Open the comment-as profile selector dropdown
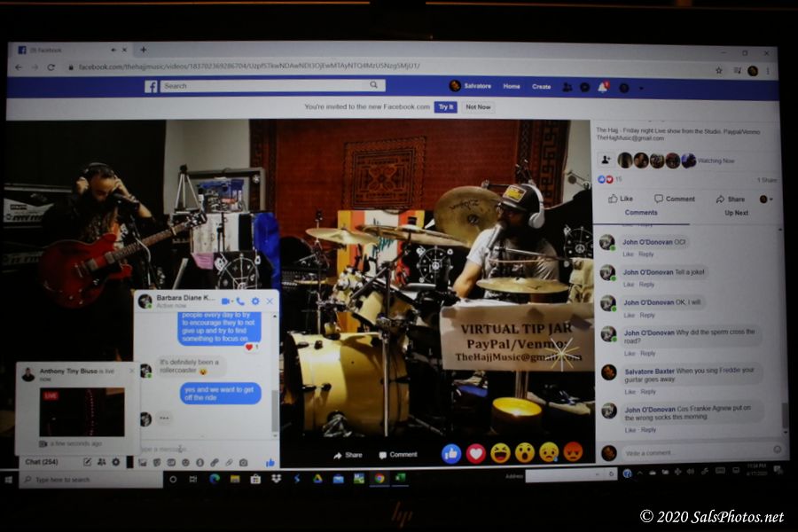The image size is (798, 532). pos(766,199)
